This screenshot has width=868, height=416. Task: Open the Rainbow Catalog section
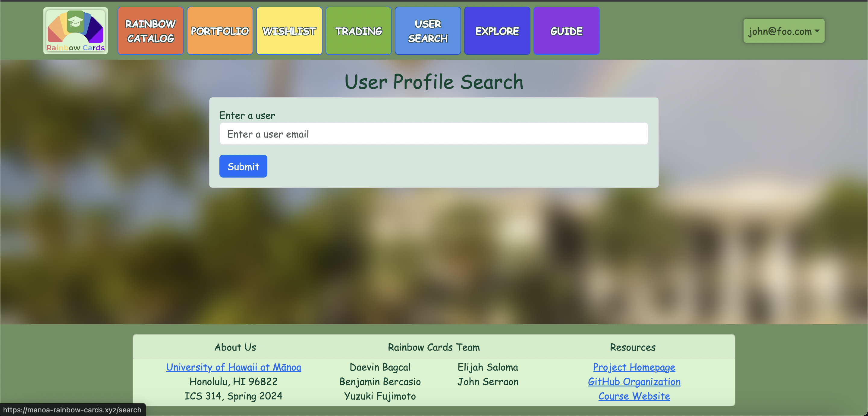click(151, 30)
